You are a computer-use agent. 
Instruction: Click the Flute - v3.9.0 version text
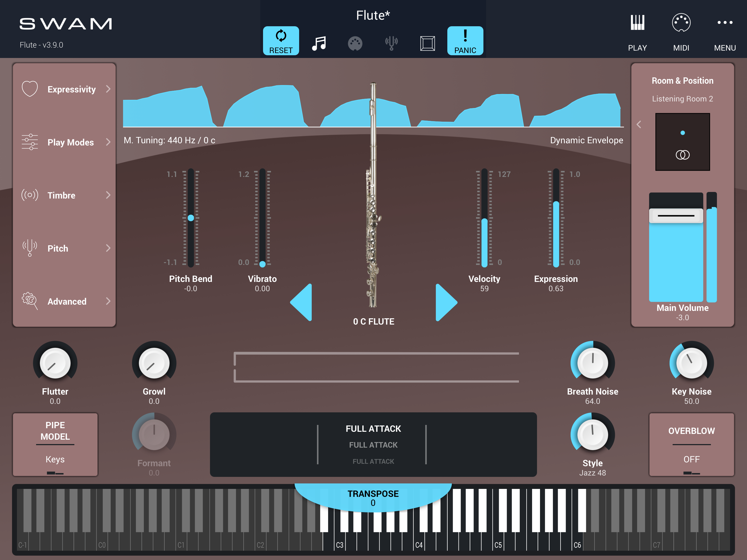[x=41, y=45]
